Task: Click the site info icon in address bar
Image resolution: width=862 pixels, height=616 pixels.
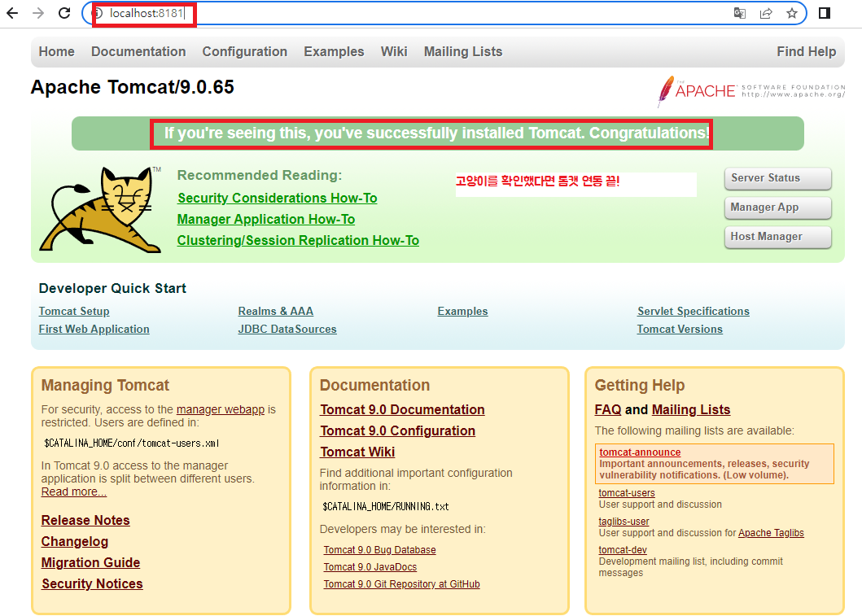Action: pos(98,13)
